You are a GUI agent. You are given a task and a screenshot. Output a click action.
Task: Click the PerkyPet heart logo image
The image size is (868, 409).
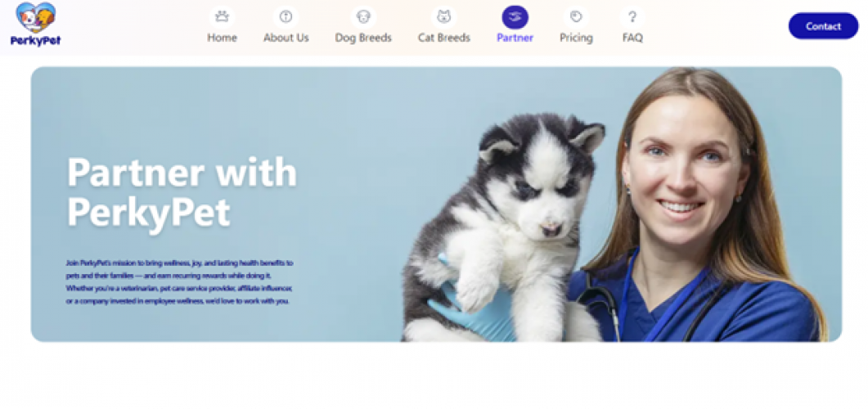pos(35,18)
